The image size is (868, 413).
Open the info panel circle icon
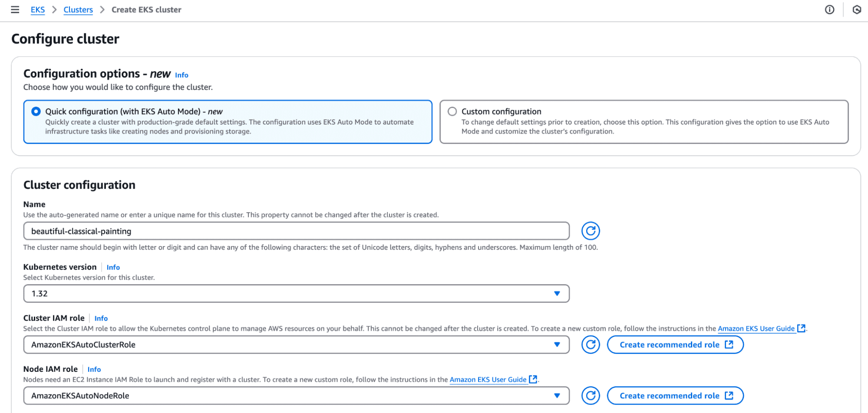[x=829, y=10]
